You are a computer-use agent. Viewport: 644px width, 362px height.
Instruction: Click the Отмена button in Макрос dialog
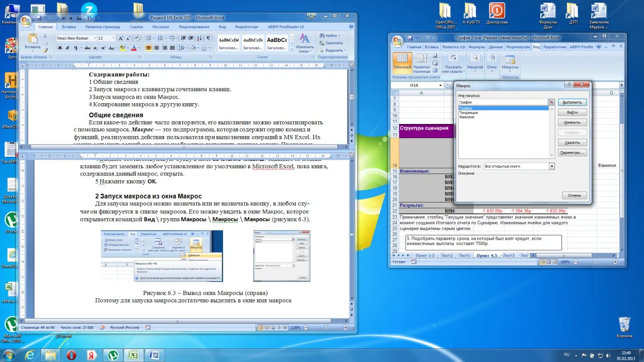574,196
